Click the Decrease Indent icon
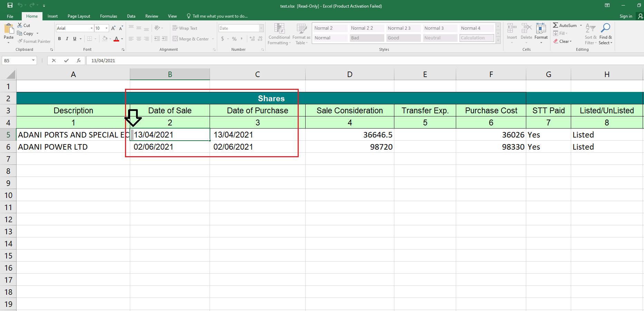This screenshot has height=311, width=644. [x=157, y=39]
